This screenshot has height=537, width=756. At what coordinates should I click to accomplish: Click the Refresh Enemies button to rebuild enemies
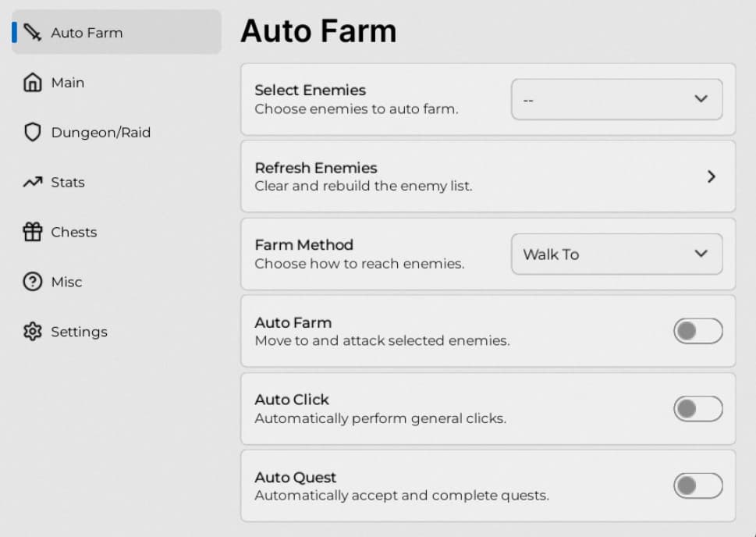click(488, 176)
